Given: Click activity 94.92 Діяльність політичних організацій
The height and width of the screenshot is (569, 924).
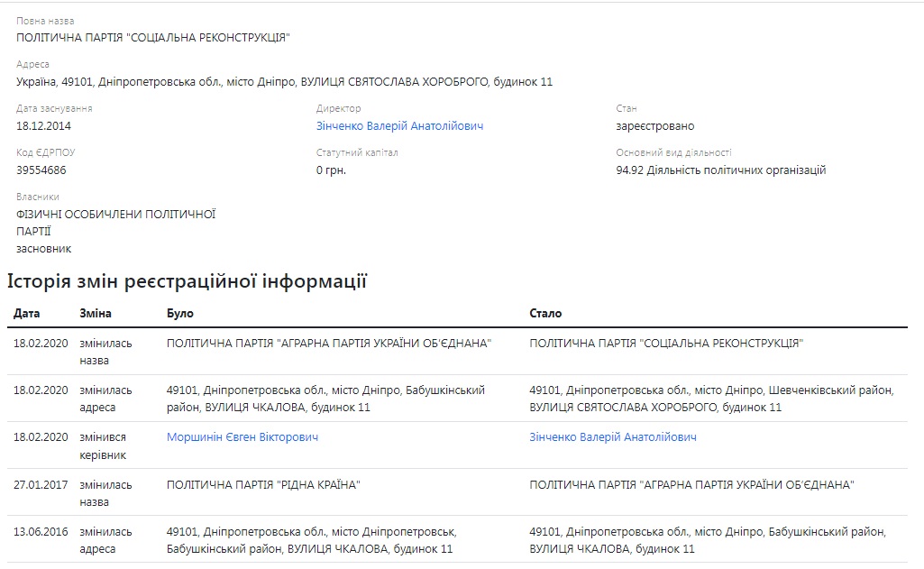Looking at the screenshot, I should (x=721, y=170).
